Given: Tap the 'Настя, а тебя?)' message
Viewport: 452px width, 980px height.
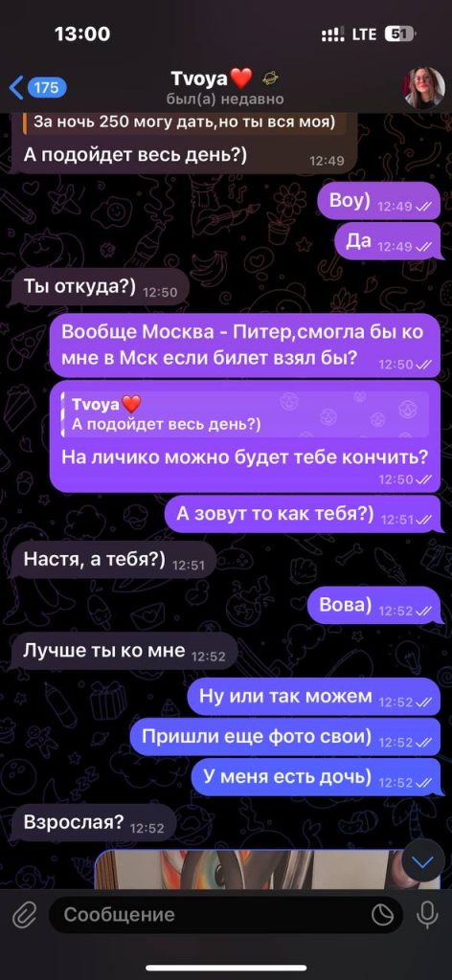Looking at the screenshot, I should (x=114, y=561).
